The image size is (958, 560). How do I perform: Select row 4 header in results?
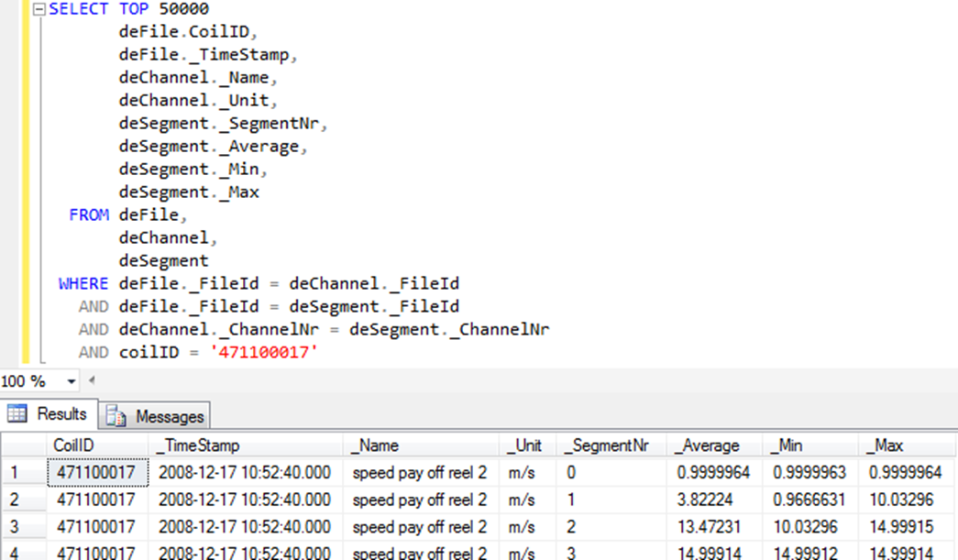(x=24, y=551)
